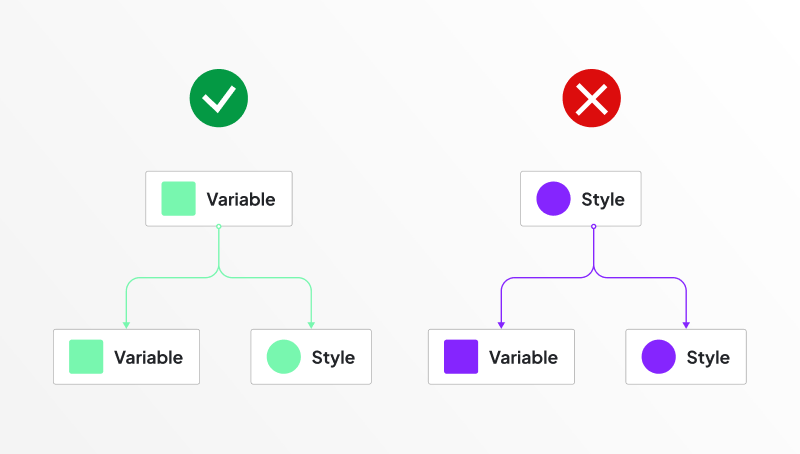Viewport: 800px width, 454px height.
Task: Click the green square in top Variable box
Action: click(179, 198)
